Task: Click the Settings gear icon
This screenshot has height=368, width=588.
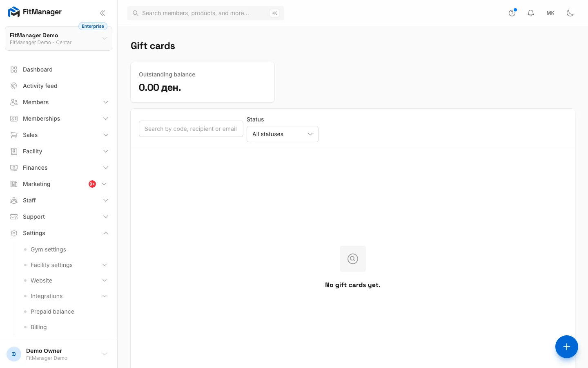Action: (14, 233)
